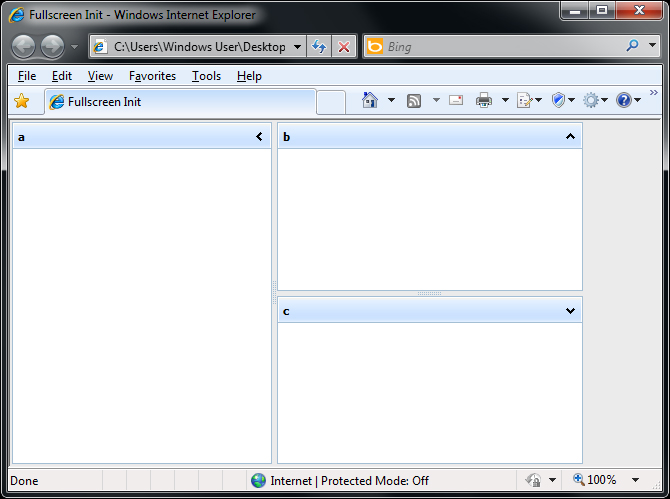Click the Bing search provider icon
The width and height of the screenshot is (670, 499).
tap(375, 46)
